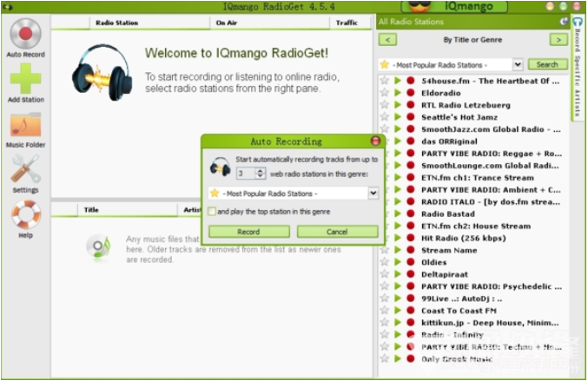Close the Auto Recording dialog
This screenshot has height=381, width=588.
[x=375, y=141]
